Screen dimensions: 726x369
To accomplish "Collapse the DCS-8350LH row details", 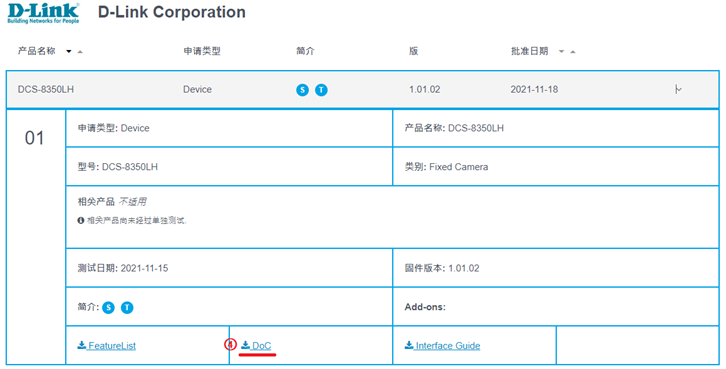I will tap(678, 89).
